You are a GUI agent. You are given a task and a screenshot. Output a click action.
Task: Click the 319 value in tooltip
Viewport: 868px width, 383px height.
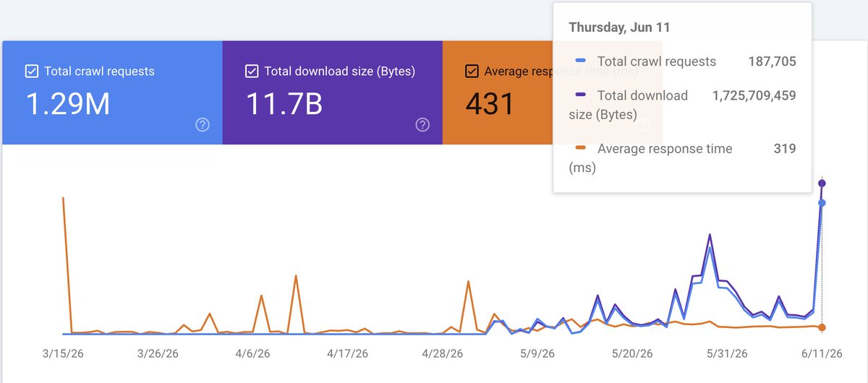coord(785,149)
